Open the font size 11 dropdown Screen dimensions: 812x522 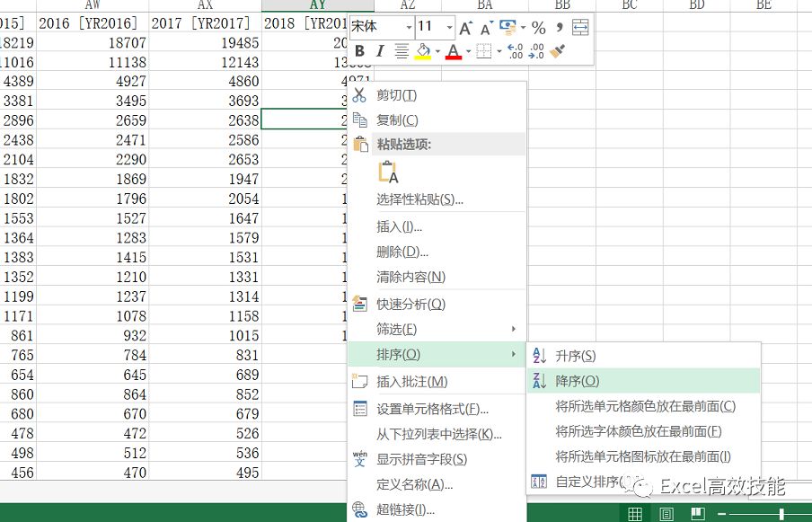pos(449,27)
